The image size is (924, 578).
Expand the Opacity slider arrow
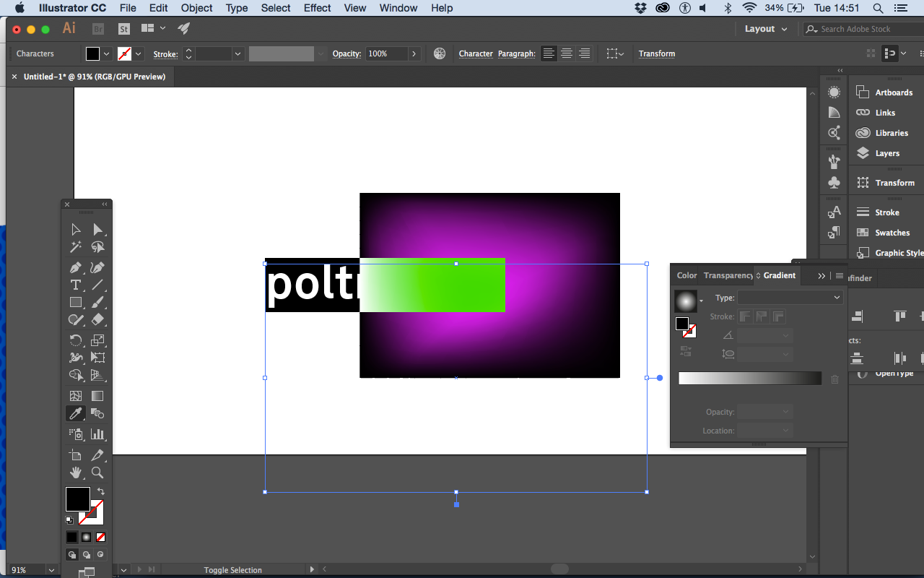tap(414, 53)
